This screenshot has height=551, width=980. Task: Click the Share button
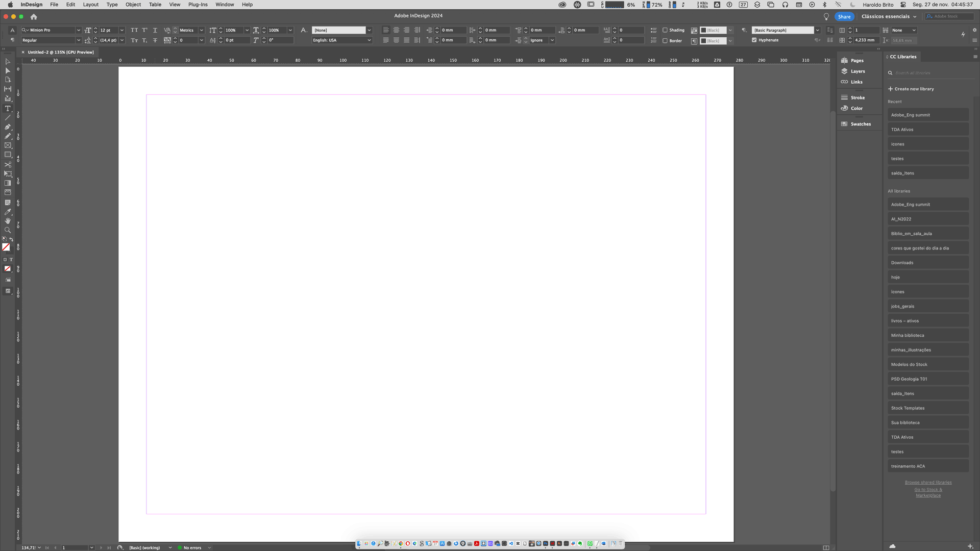click(844, 16)
